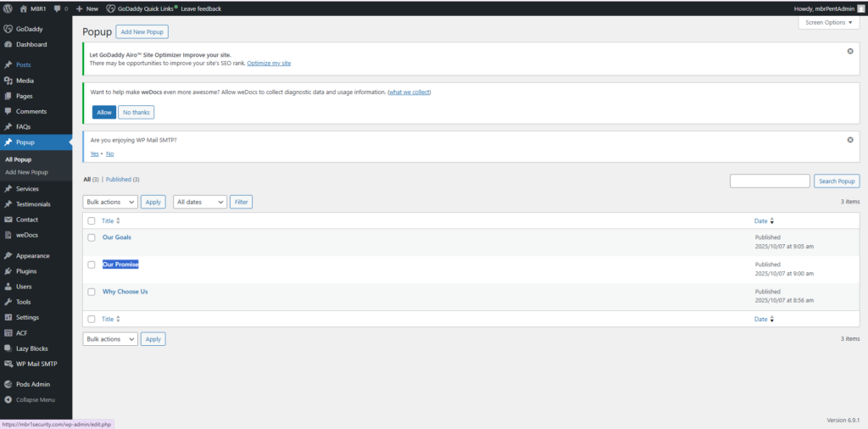
Task: Open the top Bulk actions dropdown
Action: click(x=110, y=202)
